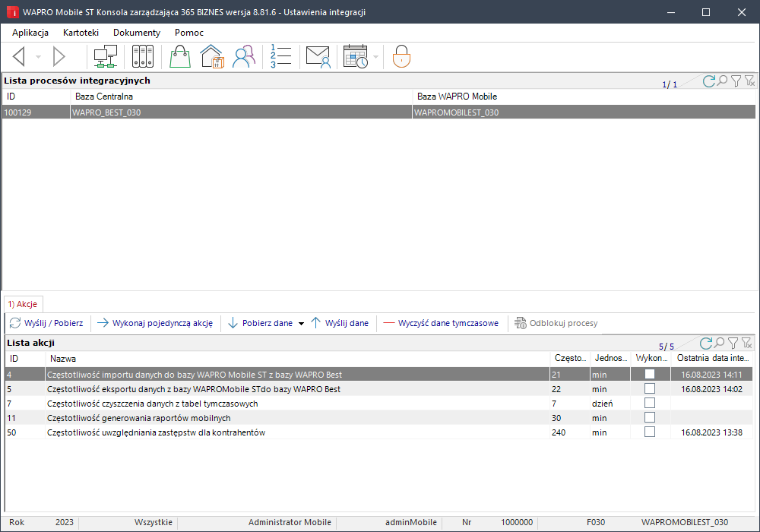760x532 pixels.
Task: Open the Dokumenty menu
Action: [137, 33]
